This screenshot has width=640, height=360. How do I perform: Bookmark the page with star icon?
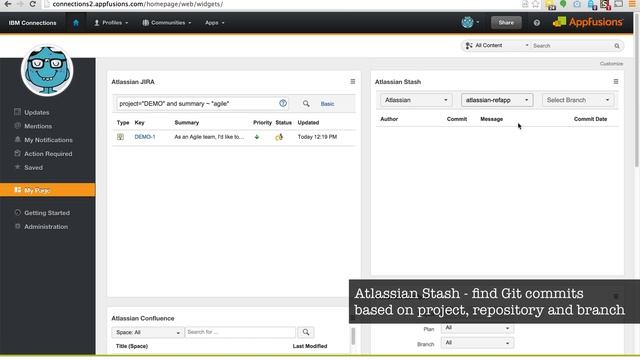(536, 4)
